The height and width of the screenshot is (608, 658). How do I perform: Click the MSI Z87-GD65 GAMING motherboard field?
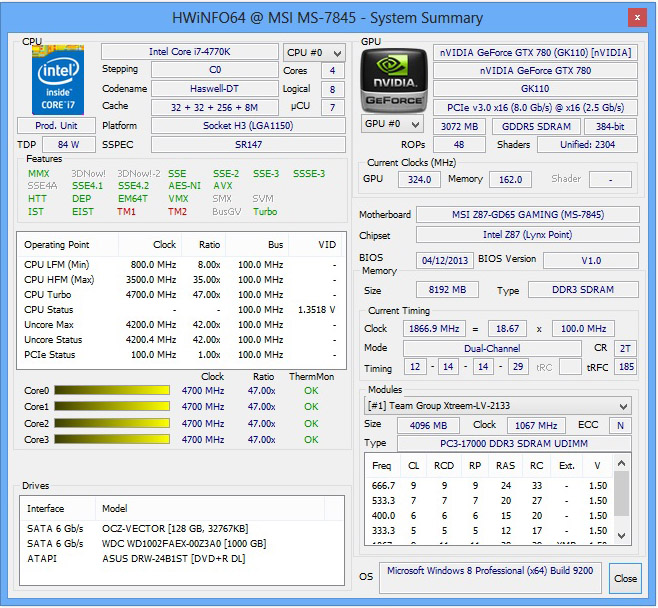pyautogui.click(x=528, y=214)
